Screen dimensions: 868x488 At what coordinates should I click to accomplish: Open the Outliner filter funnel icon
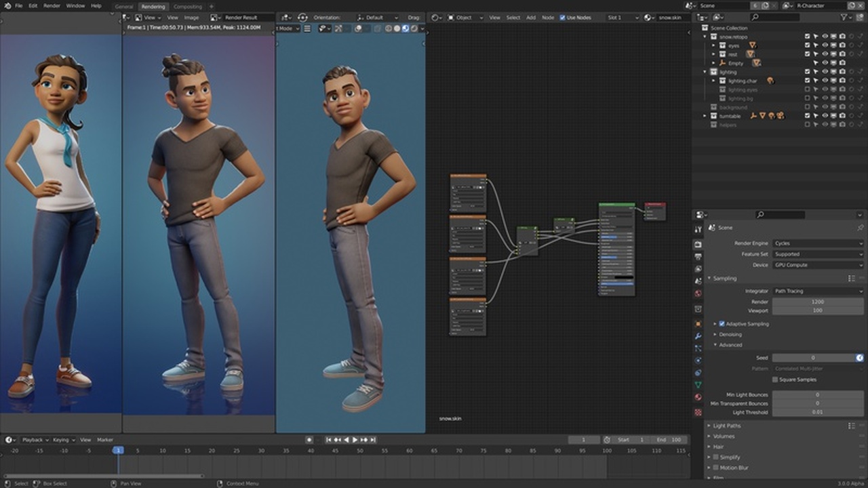point(842,17)
